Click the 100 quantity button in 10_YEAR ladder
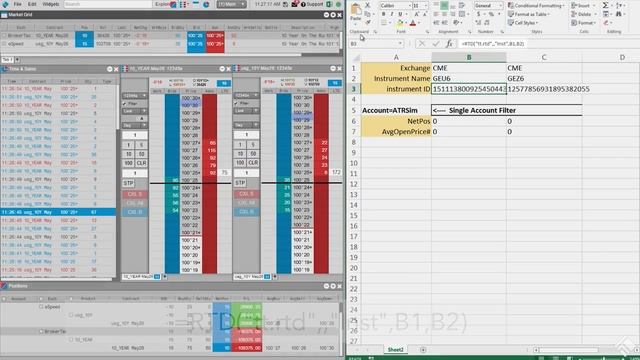The image size is (640, 360). click(129, 163)
